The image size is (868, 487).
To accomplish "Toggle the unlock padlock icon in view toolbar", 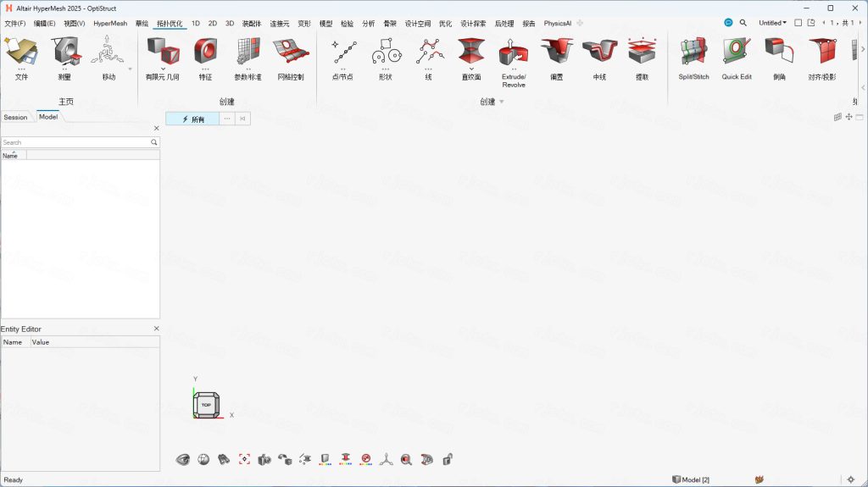I will (448, 459).
